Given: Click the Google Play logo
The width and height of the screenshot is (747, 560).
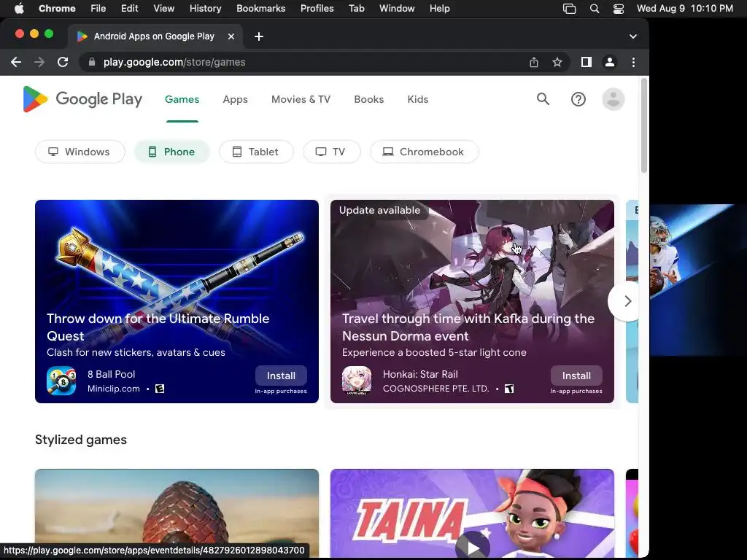Looking at the screenshot, I should pyautogui.click(x=82, y=99).
